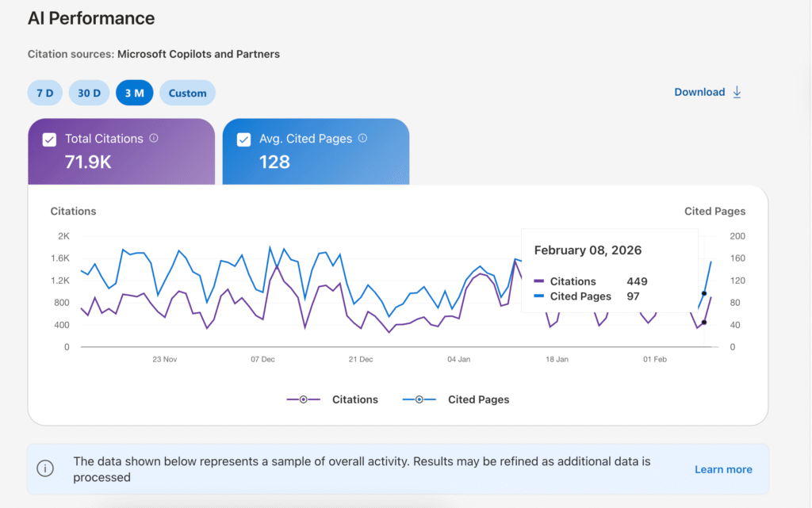Click the Download arrow icon

[x=737, y=92]
